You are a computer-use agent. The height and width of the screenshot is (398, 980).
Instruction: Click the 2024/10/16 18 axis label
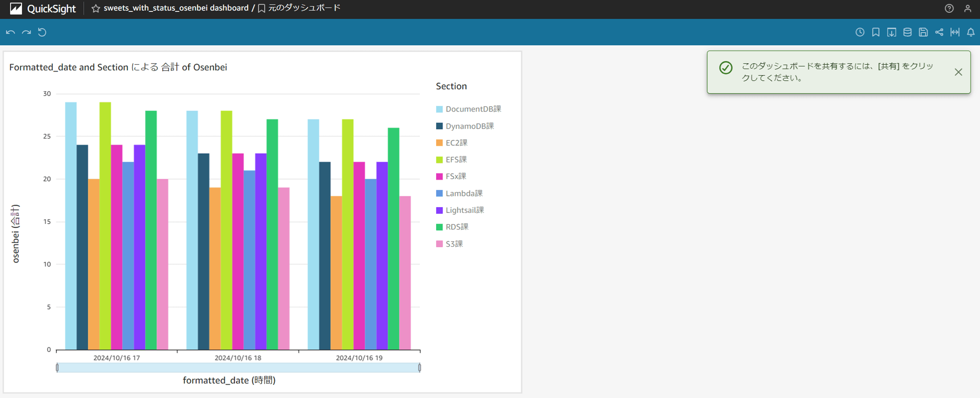(x=238, y=358)
